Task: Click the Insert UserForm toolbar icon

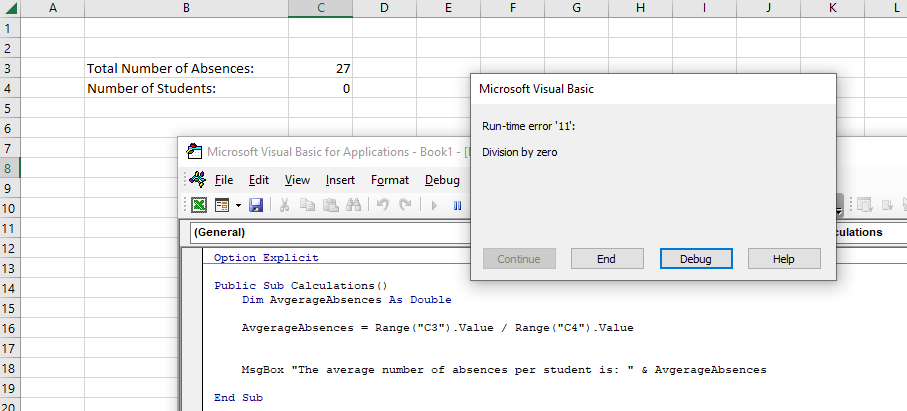Action: (x=222, y=205)
